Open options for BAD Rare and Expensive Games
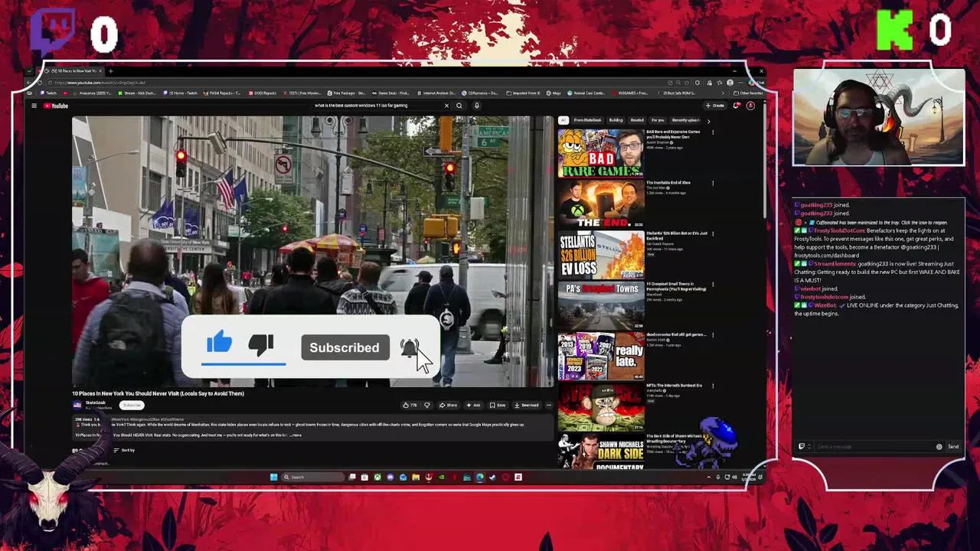980x551 pixels. [713, 132]
